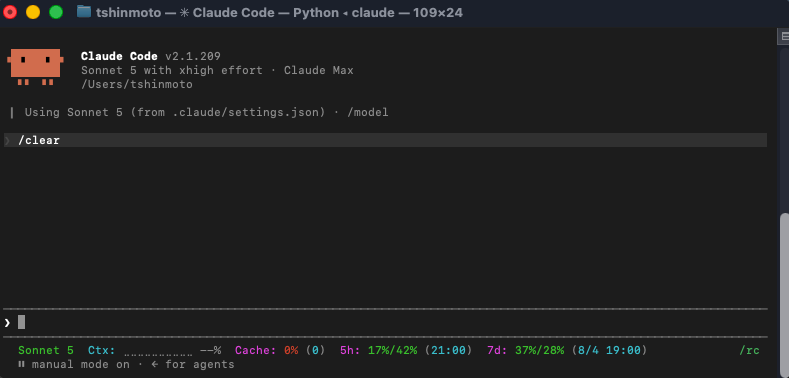
Task: Click the '← for agents' hint
Action: 193,364
